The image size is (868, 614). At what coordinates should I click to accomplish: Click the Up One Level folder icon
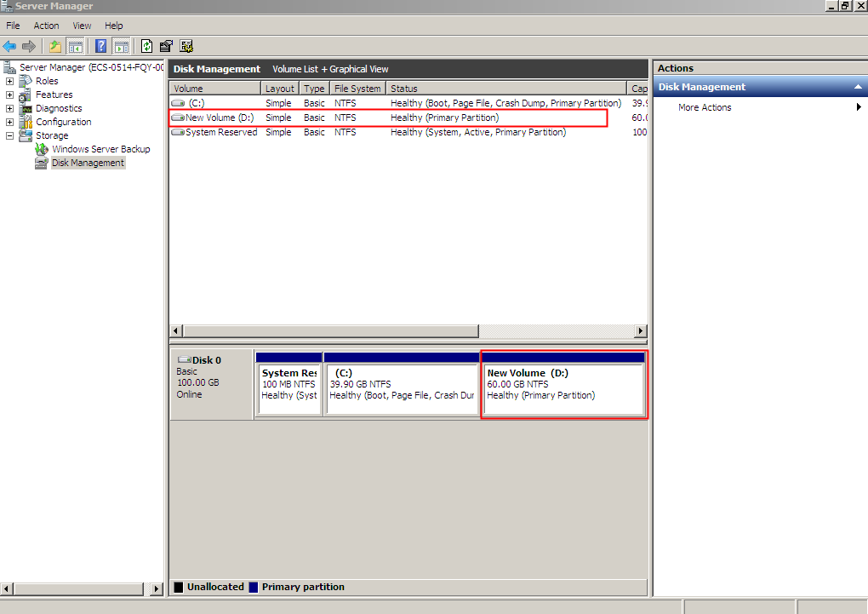coord(55,46)
